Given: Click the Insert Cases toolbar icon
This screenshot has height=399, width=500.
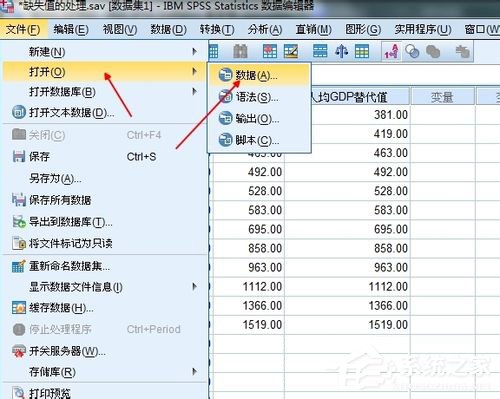Looking at the screenshot, I should [x=270, y=52].
